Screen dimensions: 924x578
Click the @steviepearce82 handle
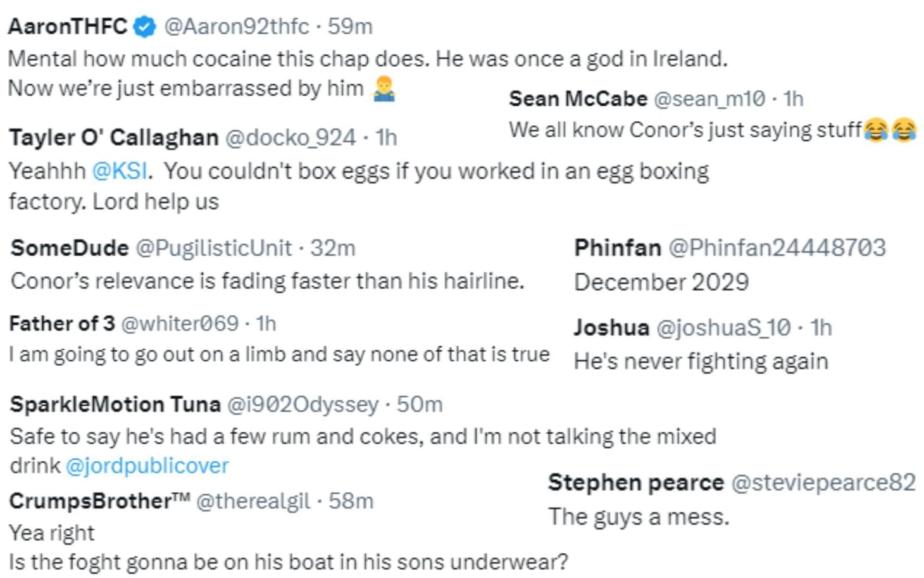click(x=823, y=482)
